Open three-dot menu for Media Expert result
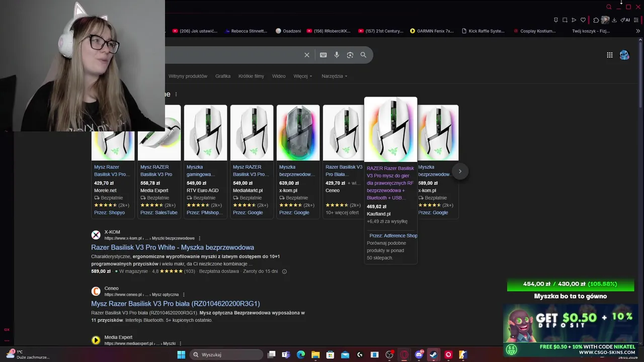Screen dimensions: 644x362 (180, 343)
